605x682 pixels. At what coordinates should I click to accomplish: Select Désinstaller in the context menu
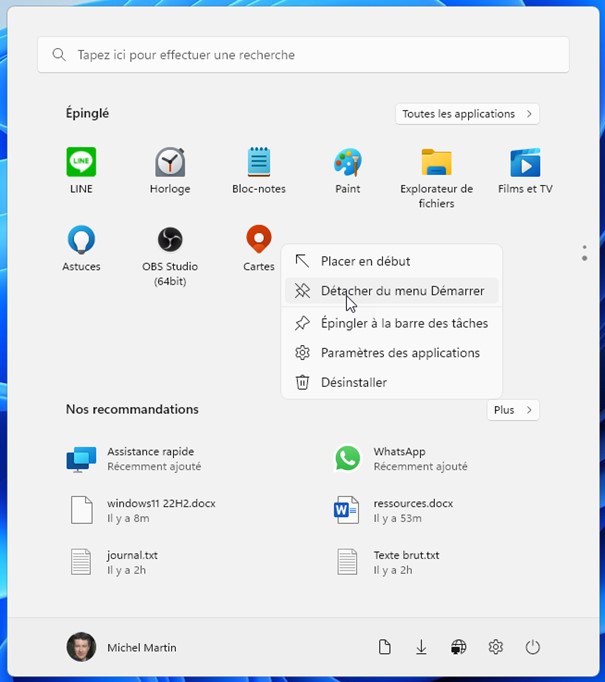[x=353, y=382]
